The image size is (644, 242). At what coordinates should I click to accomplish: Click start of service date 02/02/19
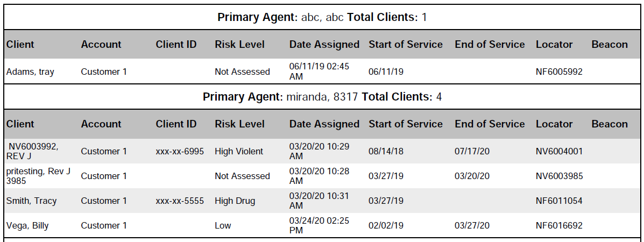point(386,226)
